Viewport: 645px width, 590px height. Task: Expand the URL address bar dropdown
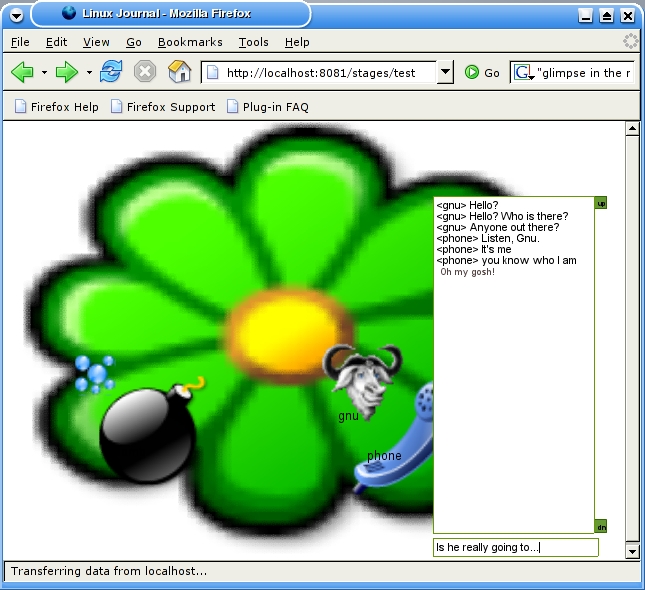(x=445, y=73)
